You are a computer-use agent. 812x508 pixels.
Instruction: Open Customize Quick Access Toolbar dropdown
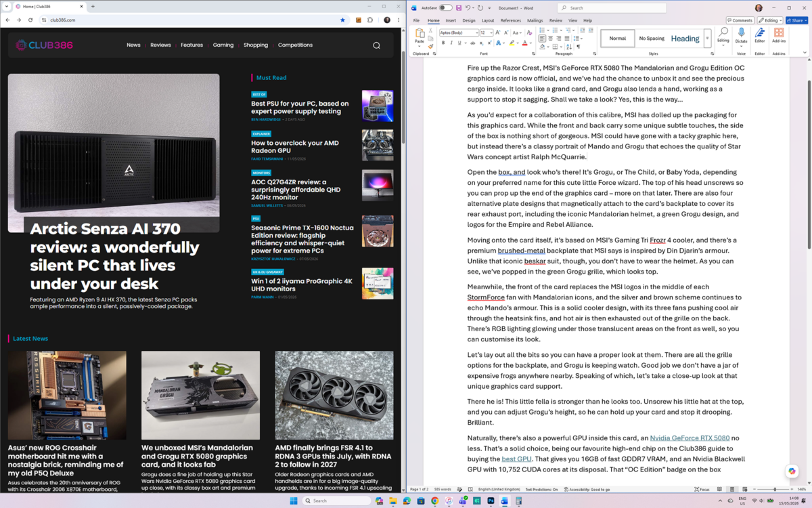(x=489, y=8)
